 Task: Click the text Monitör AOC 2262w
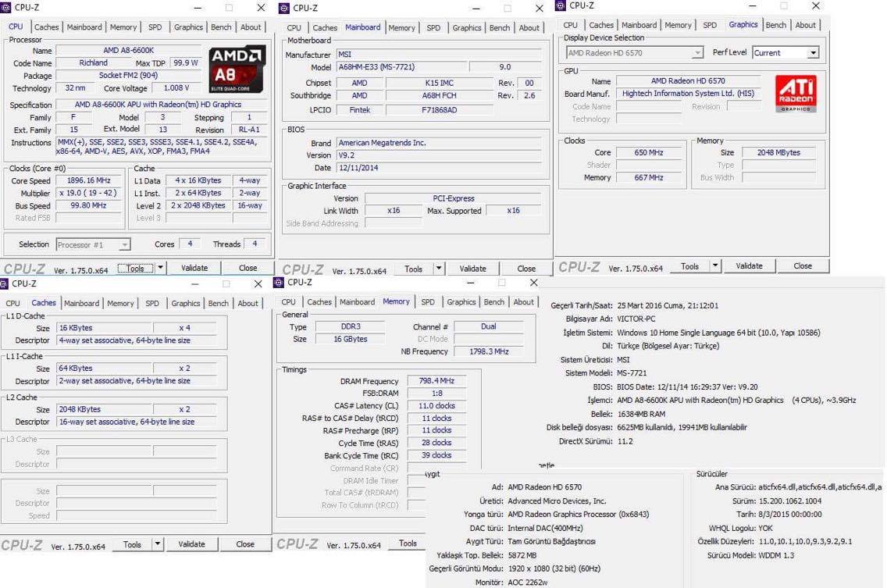[510, 583]
